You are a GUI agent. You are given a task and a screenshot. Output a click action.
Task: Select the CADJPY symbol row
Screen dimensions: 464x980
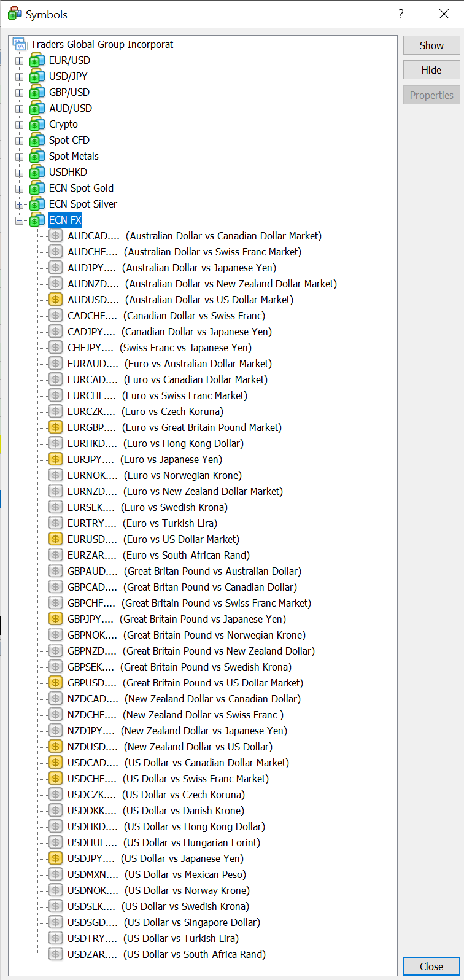(x=169, y=332)
